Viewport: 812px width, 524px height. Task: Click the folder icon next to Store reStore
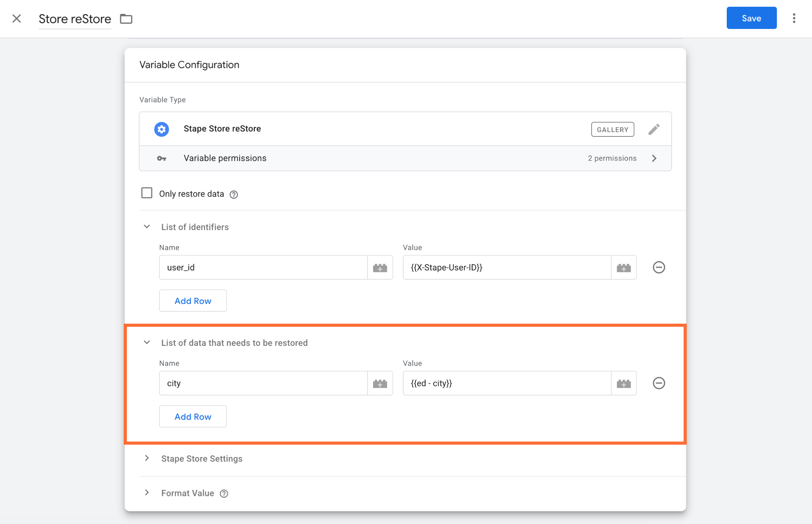(x=126, y=19)
